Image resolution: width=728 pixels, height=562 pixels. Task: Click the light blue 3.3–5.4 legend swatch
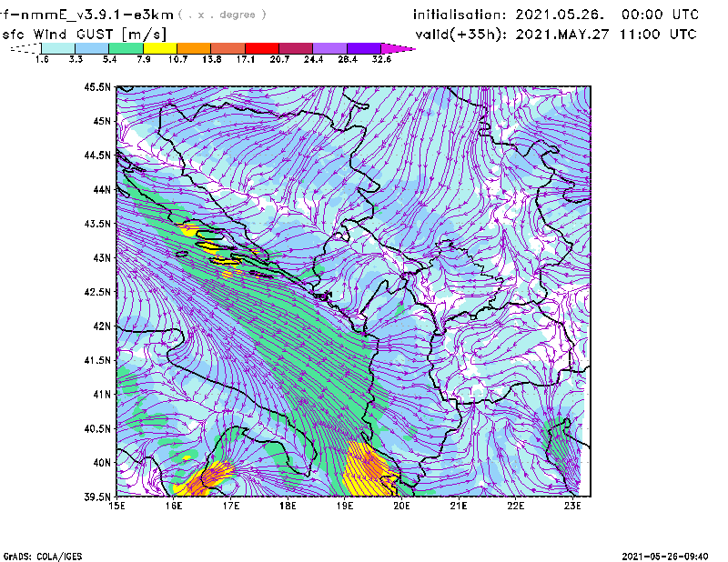tap(92, 48)
